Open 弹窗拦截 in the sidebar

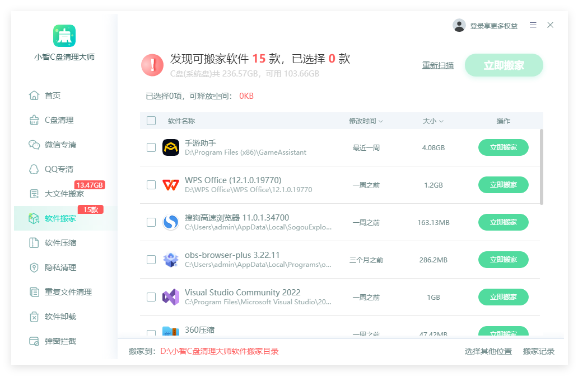pos(61,341)
